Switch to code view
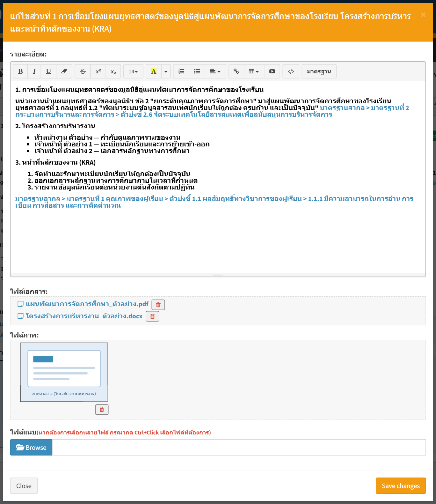 (291, 71)
